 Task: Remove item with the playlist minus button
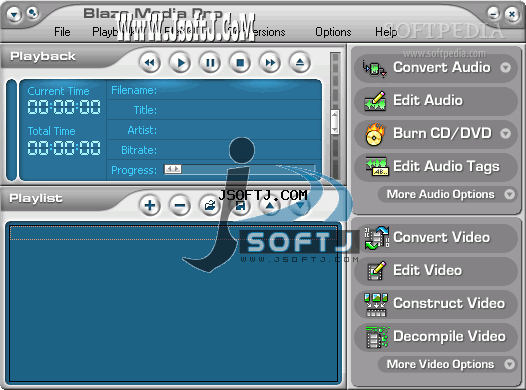(180, 205)
